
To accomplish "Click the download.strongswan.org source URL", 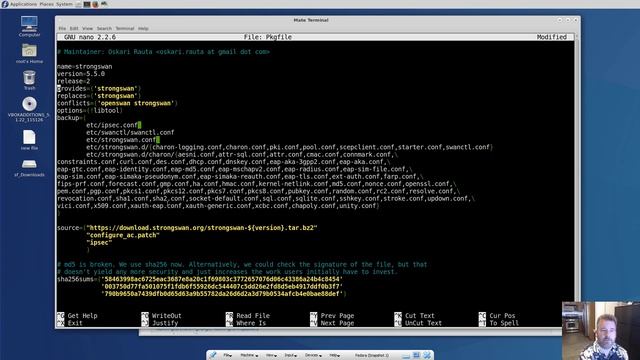I will point(202,228).
